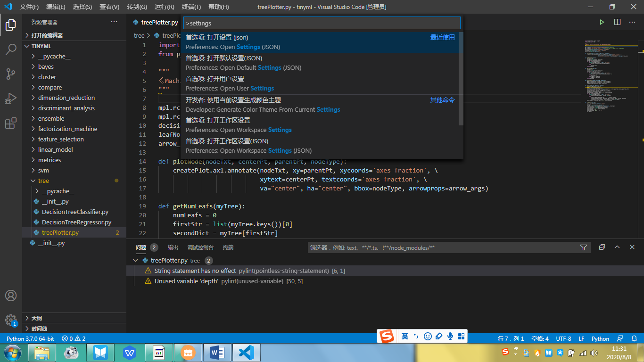Open the Run and Debug view
This screenshot has width=644, height=362.
(x=11, y=99)
